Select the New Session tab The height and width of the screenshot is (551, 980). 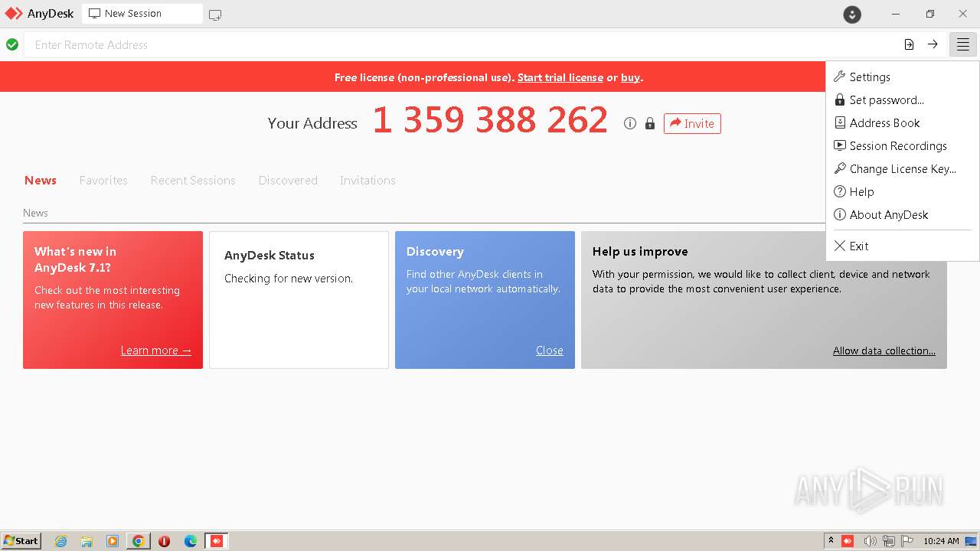pos(142,14)
